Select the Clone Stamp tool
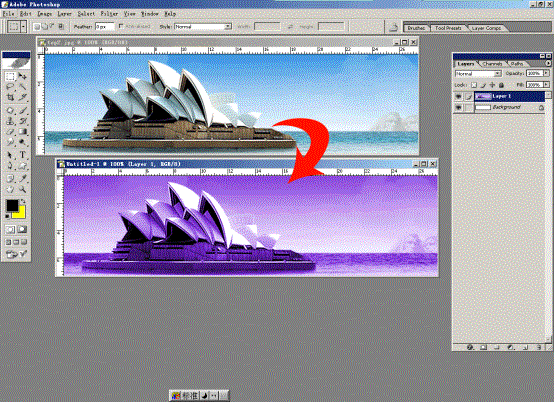Screen dimensions: 554x402 pyautogui.click(x=10, y=121)
